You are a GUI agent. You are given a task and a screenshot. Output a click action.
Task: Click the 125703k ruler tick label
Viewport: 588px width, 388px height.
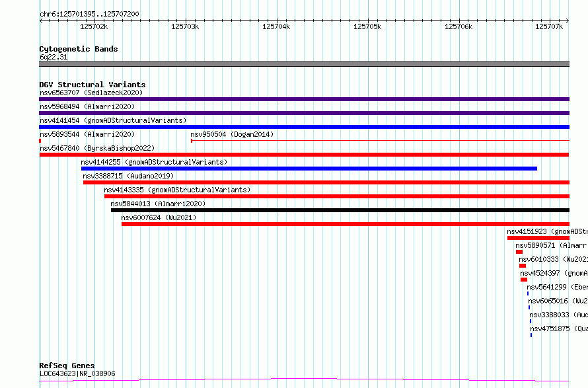(x=185, y=26)
